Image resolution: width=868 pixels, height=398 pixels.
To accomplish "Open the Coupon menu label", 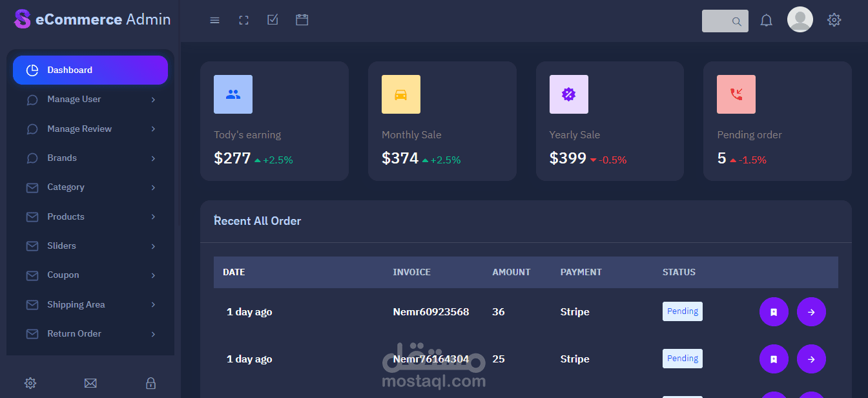I will [63, 275].
